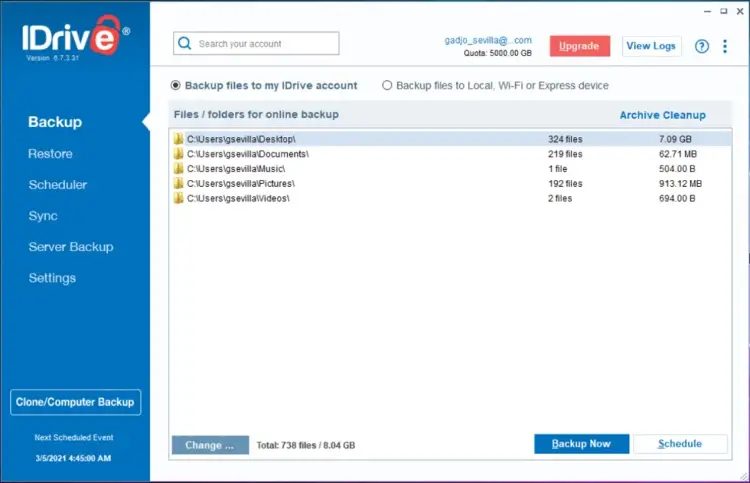750x483 pixels.
Task: Select the C:\Users\gsevilla\Music\ row
Action: pos(450,168)
